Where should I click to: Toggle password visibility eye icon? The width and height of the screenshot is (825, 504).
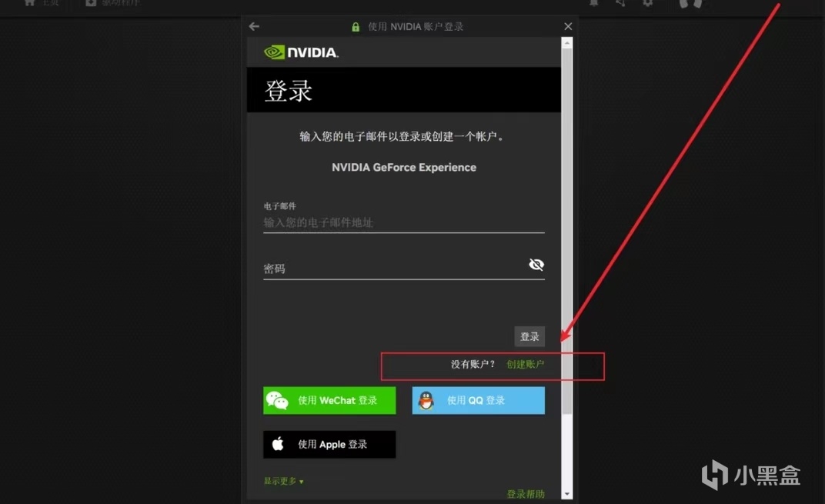click(536, 264)
